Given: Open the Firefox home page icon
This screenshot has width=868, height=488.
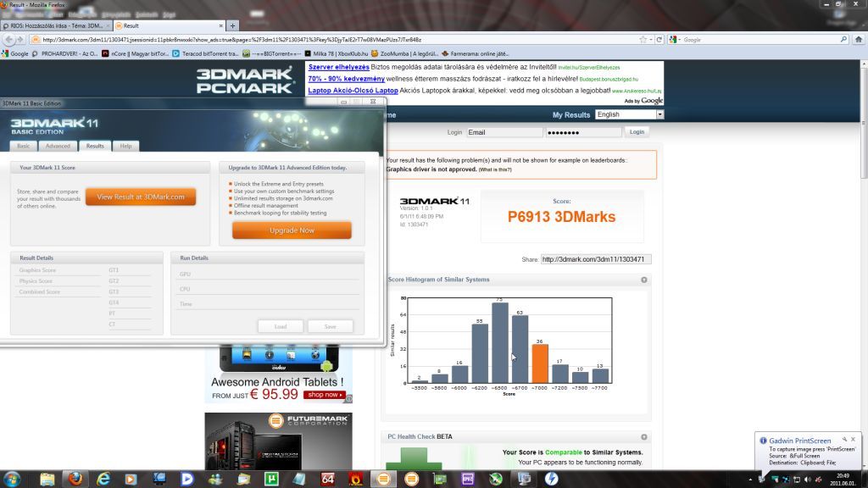Looking at the screenshot, I should (859, 40).
